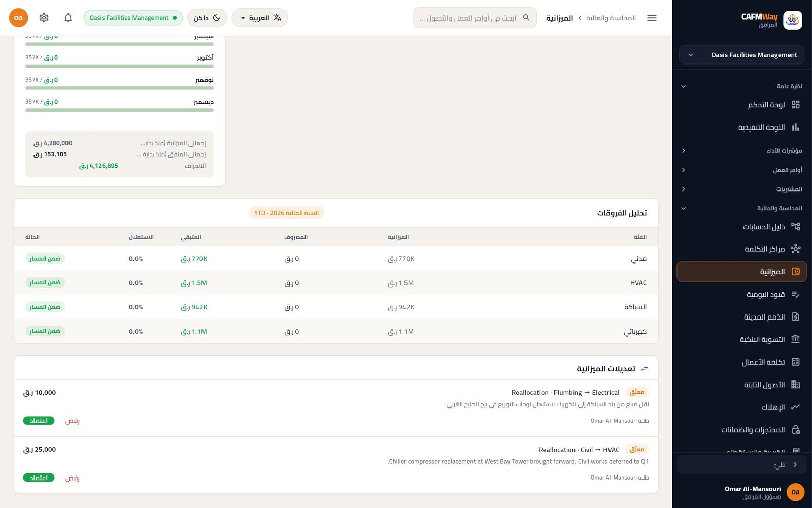Click the تحليل الفروقات heading
The height and width of the screenshot is (508, 812).
point(622,213)
